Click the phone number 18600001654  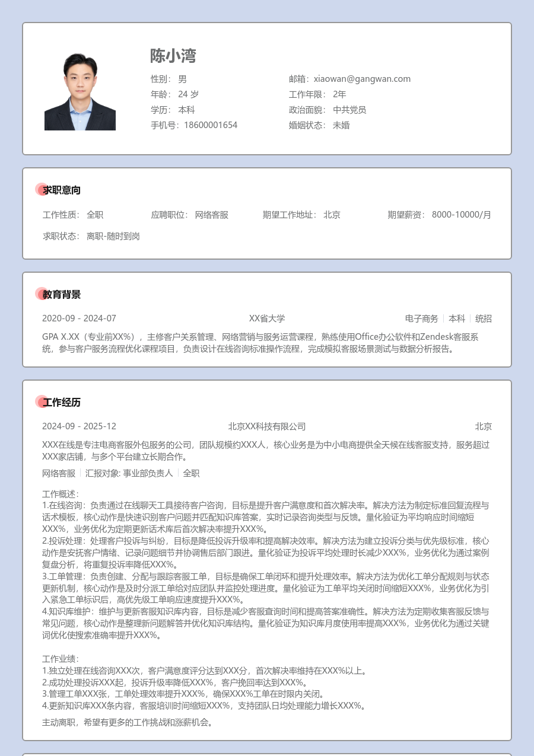[211, 125]
